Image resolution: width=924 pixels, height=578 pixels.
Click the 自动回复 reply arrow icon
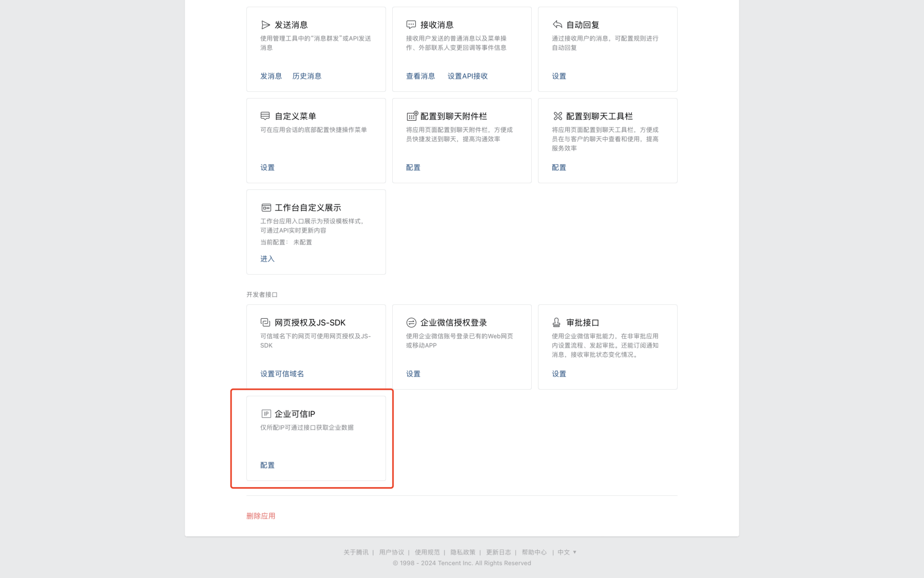pyautogui.click(x=557, y=25)
